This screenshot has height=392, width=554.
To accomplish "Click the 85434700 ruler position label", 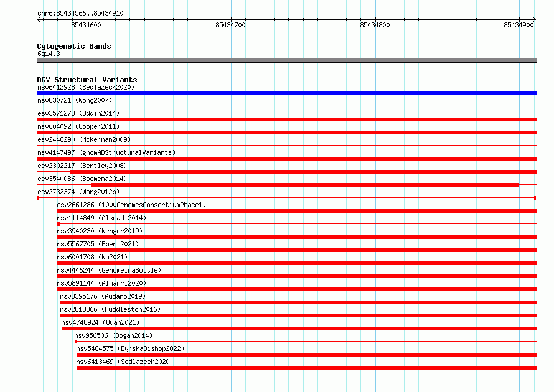I will tap(230, 25).
